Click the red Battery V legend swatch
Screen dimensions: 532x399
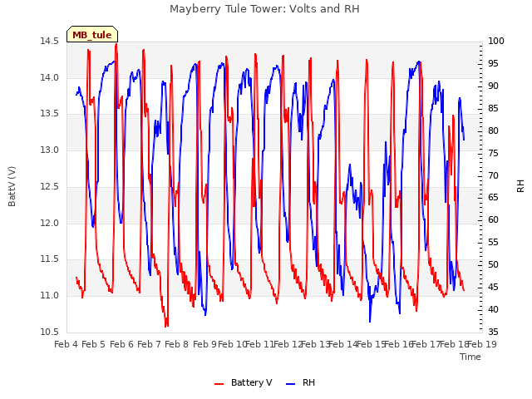[x=219, y=384]
